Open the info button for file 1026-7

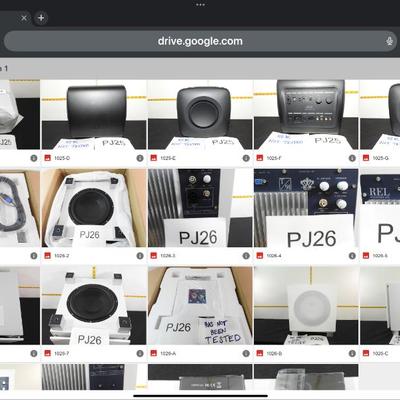coord(140,353)
